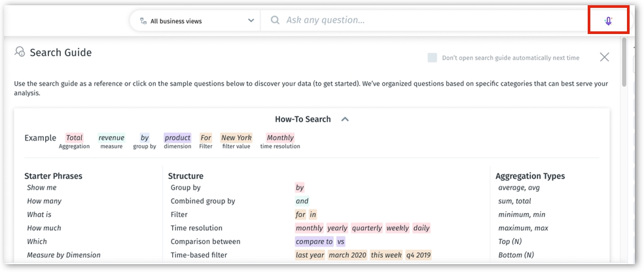Click the 'How many' starter phrase
The height and width of the screenshot is (272, 644).
(x=44, y=201)
